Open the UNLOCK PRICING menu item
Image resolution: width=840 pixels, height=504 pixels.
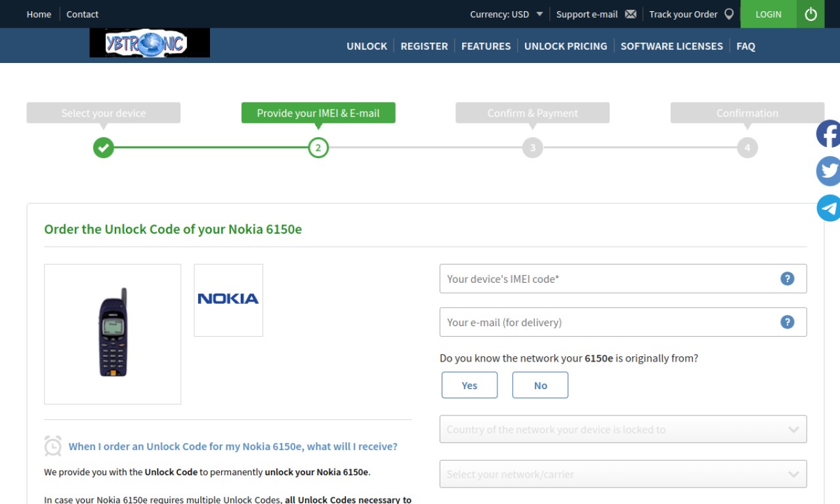566,46
